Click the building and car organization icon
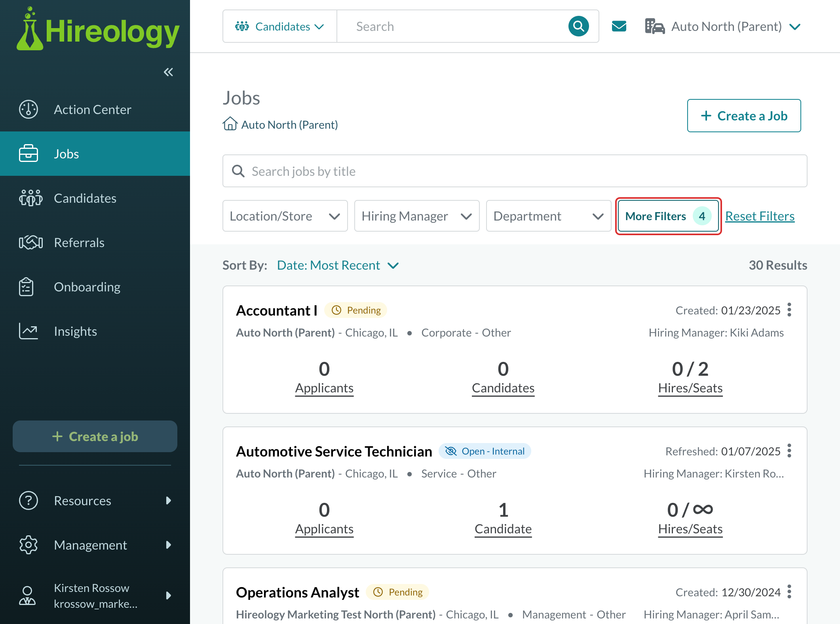The image size is (840, 624). 655,27
